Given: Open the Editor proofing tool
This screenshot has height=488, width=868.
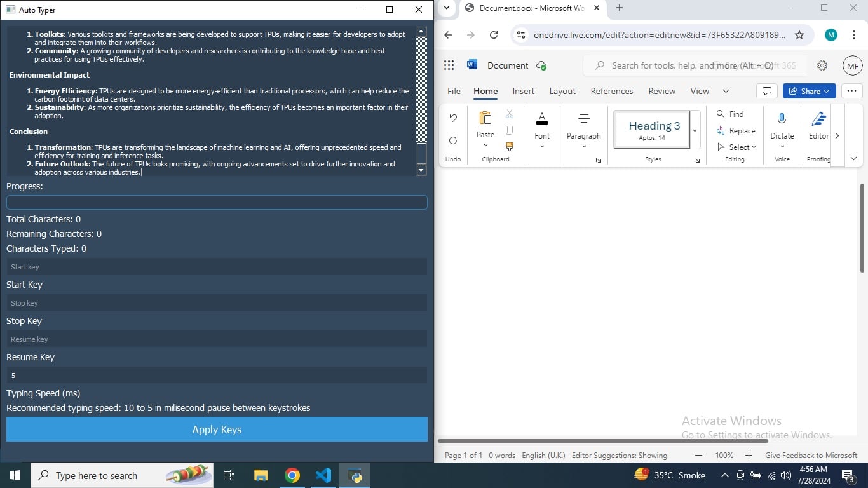Looking at the screenshot, I should [818, 119].
